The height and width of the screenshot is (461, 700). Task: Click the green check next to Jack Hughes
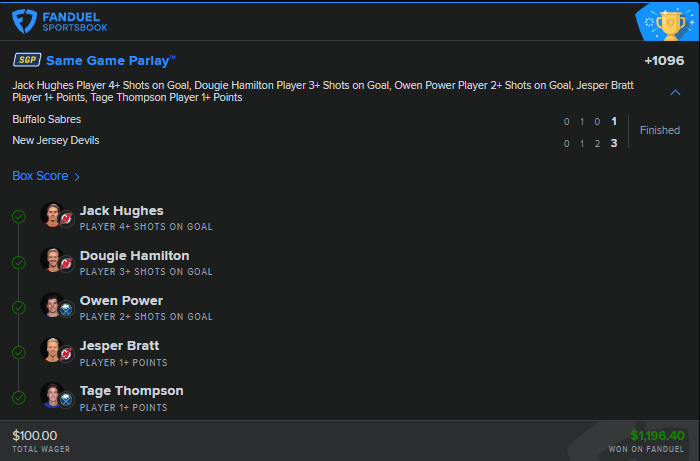[x=19, y=217]
